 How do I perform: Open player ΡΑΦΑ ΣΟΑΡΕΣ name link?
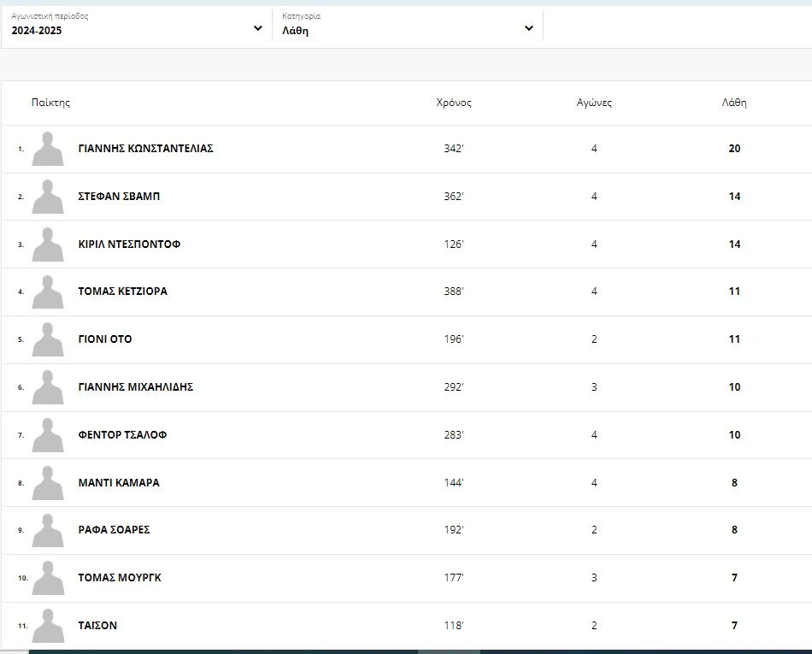[114, 530]
